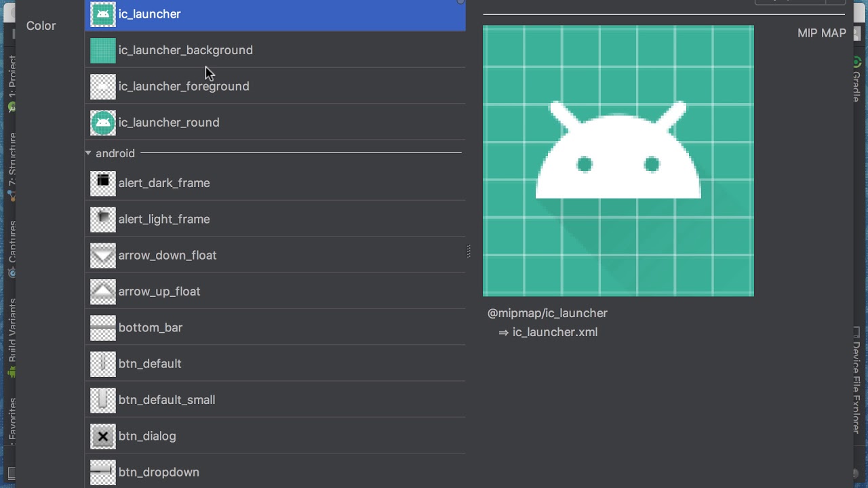868x488 pixels.
Task: Click the btn_dialog X icon
Action: click(x=103, y=436)
